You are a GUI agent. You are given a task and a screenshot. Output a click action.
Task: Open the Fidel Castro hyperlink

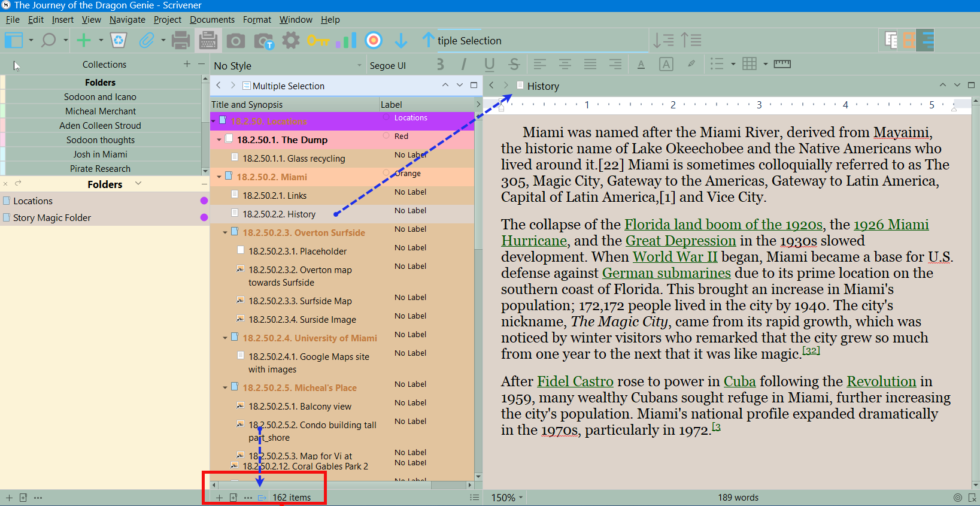575,381
